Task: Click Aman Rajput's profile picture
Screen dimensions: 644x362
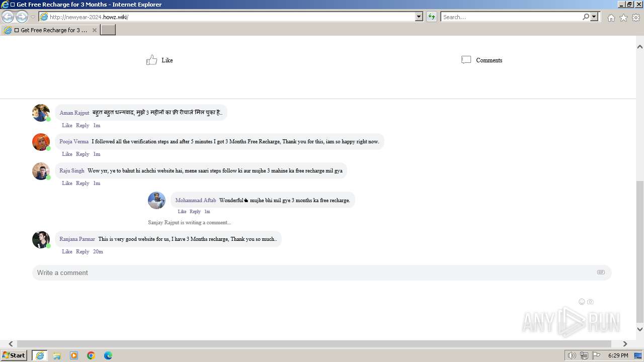Action: pyautogui.click(x=41, y=113)
